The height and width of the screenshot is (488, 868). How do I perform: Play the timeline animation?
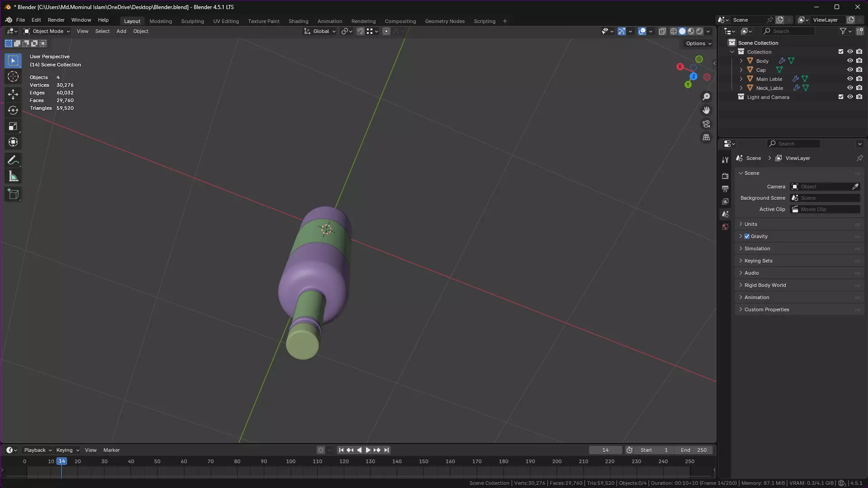pos(368,450)
